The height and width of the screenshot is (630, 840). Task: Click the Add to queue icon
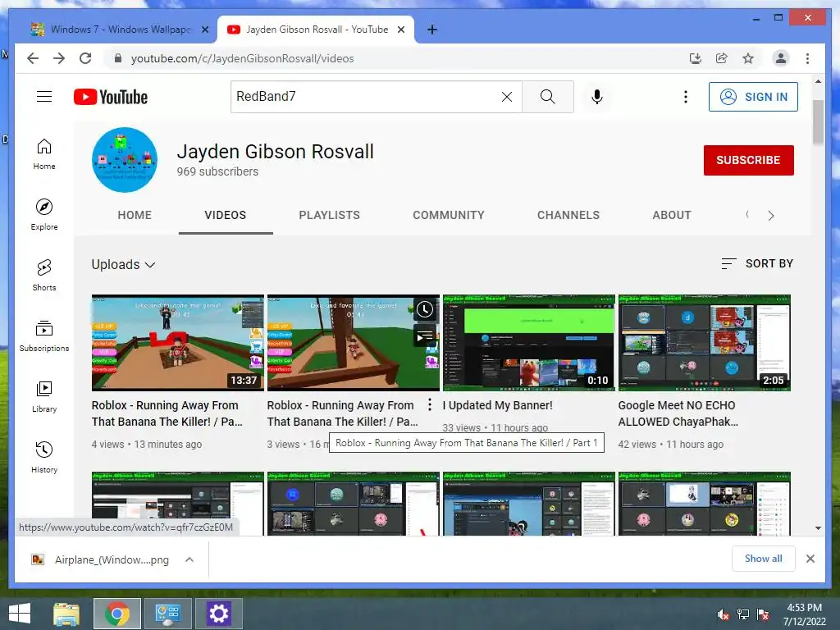click(x=425, y=336)
